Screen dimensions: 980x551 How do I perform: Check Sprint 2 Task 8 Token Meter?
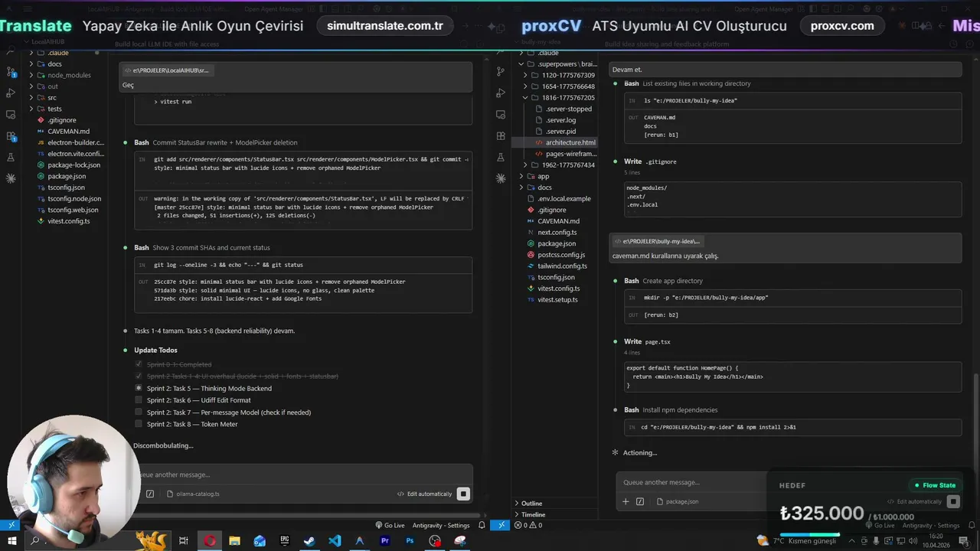coord(139,424)
